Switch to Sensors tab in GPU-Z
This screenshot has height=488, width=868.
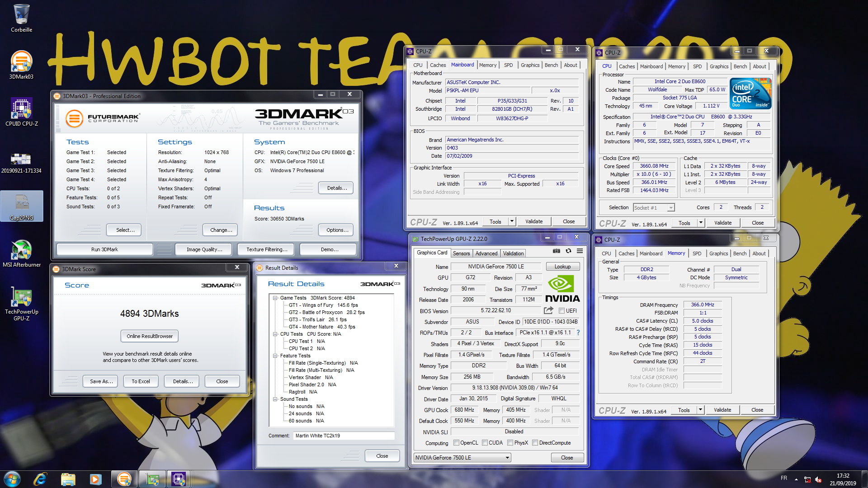click(x=461, y=253)
